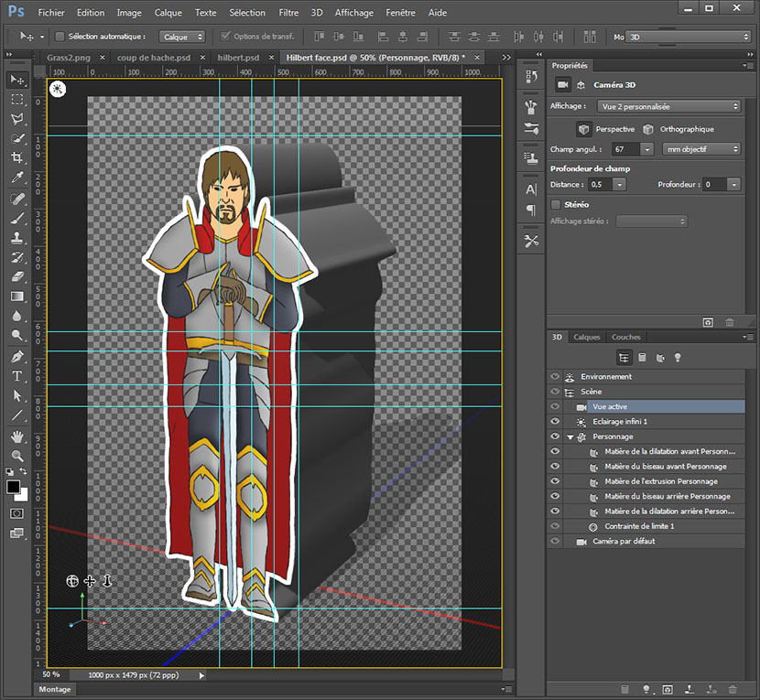This screenshot has height=700, width=760.
Task: Open the Character panel icon
Action: click(531, 189)
